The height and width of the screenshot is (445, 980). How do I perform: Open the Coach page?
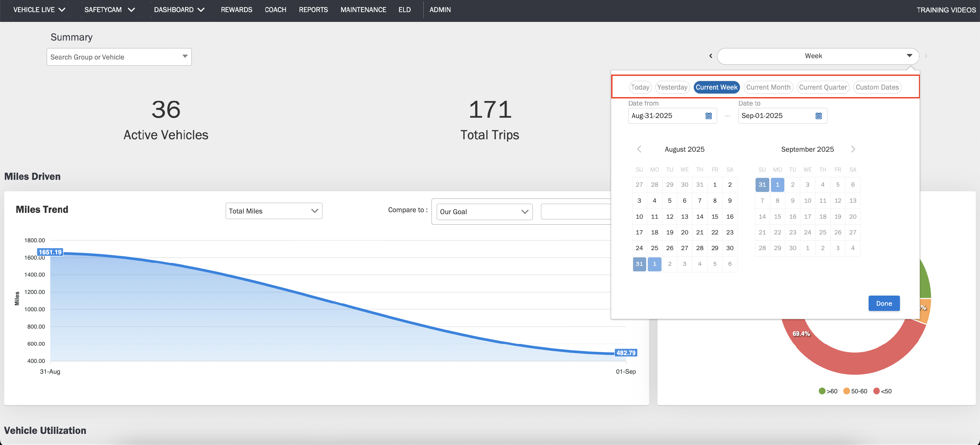[x=275, y=10]
